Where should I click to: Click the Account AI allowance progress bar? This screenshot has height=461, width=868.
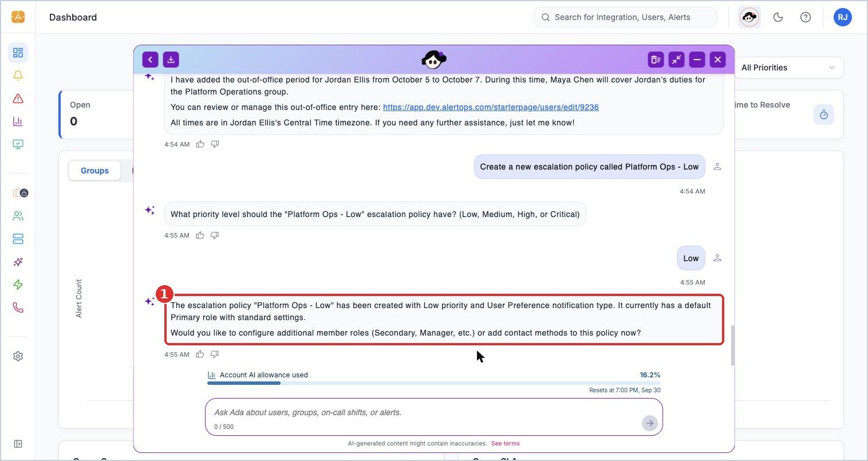tap(434, 383)
